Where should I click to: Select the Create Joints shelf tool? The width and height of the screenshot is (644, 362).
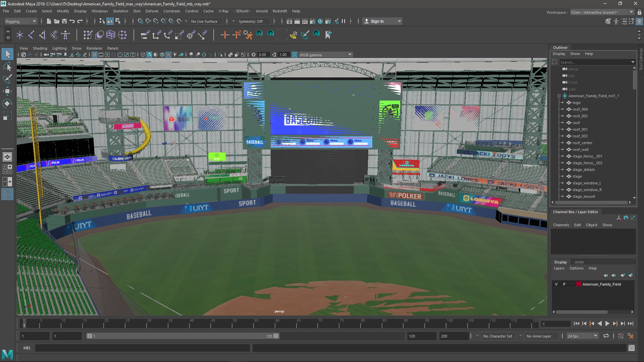(31, 35)
